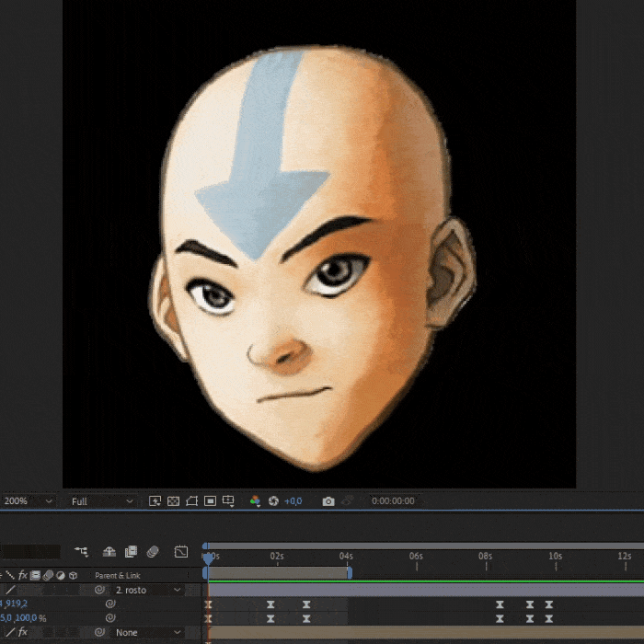Click the 06s mark on time ruler

click(416, 556)
